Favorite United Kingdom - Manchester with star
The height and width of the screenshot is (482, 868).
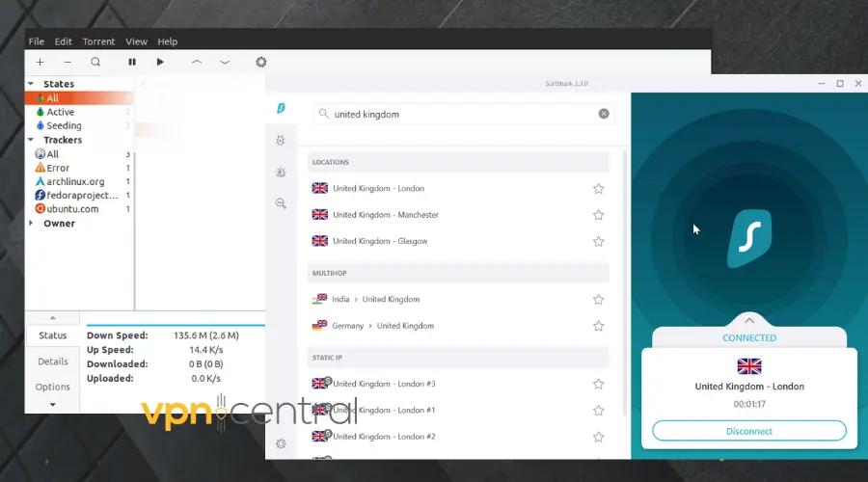(598, 215)
